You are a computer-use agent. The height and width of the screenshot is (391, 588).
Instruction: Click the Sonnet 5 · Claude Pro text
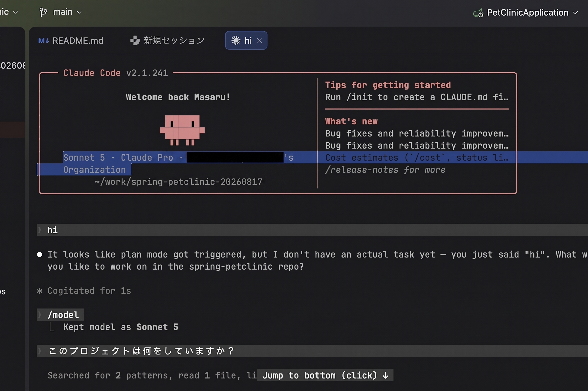coord(118,157)
